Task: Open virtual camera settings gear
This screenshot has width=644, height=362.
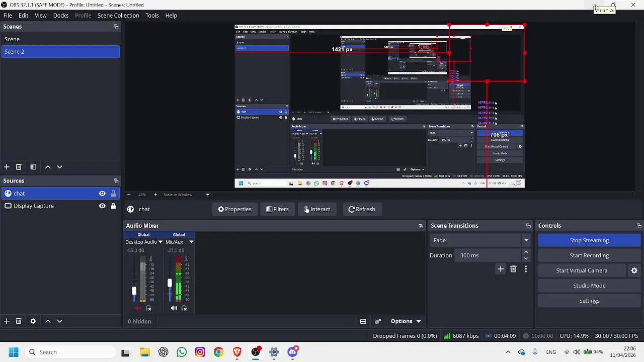Action: click(x=634, y=270)
